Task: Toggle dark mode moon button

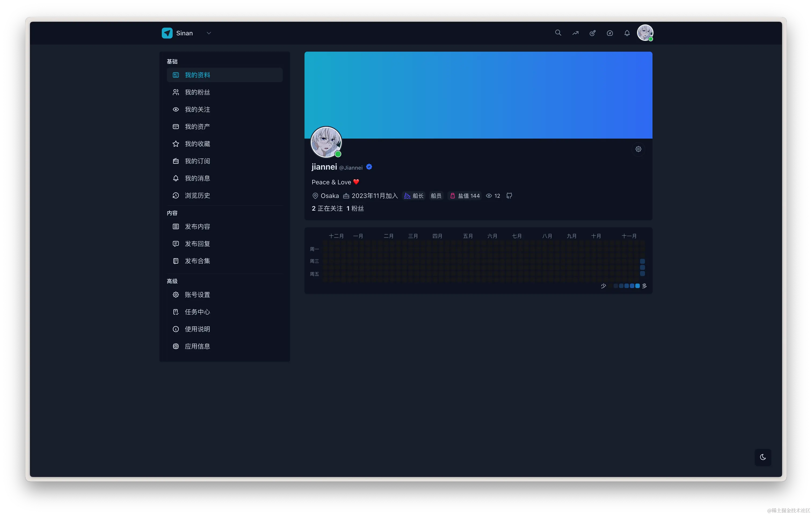Action: pos(763,457)
